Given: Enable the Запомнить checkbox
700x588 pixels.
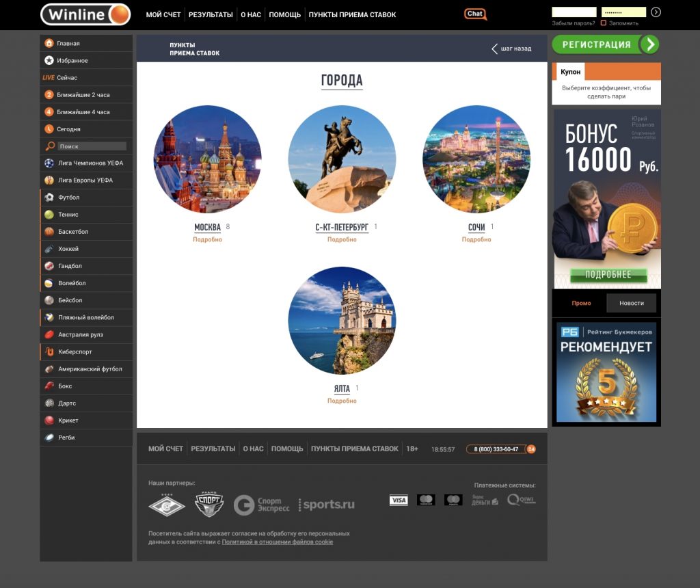Looking at the screenshot, I should pyautogui.click(x=604, y=23).
